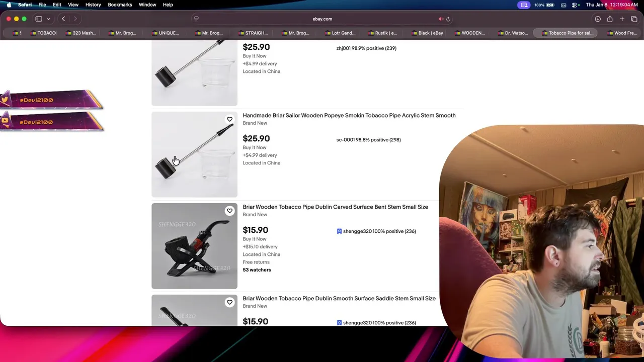Image resolution: width=644 pixels, height=362 pixels.
Task: Reload the ebay.com page
Action: 448,19
